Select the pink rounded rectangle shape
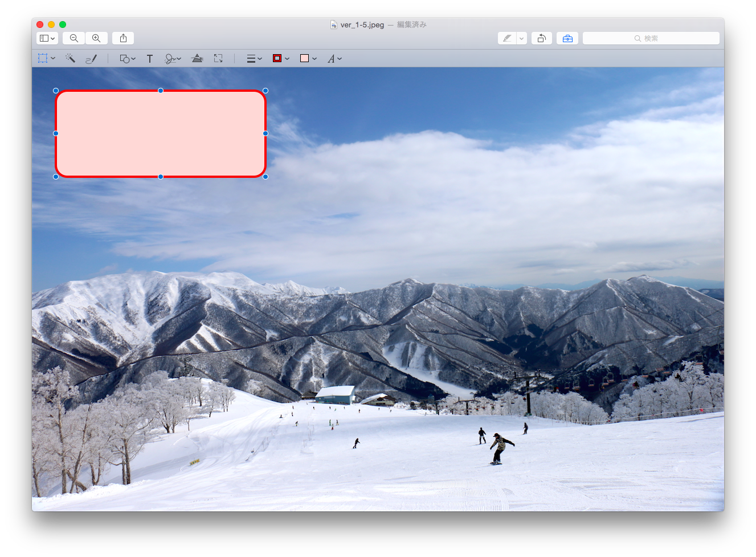The height and width of the screenshot is (557, 756). (x=161, y=133)
